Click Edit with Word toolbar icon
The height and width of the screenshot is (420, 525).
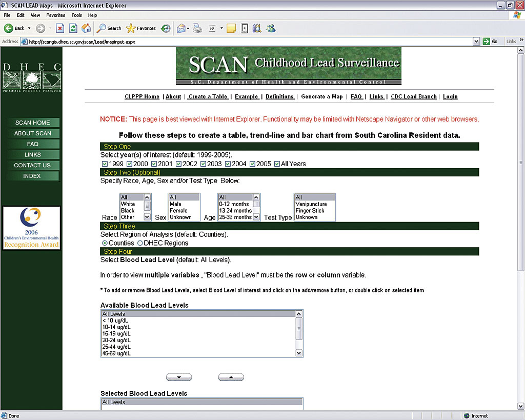[212, 29]
